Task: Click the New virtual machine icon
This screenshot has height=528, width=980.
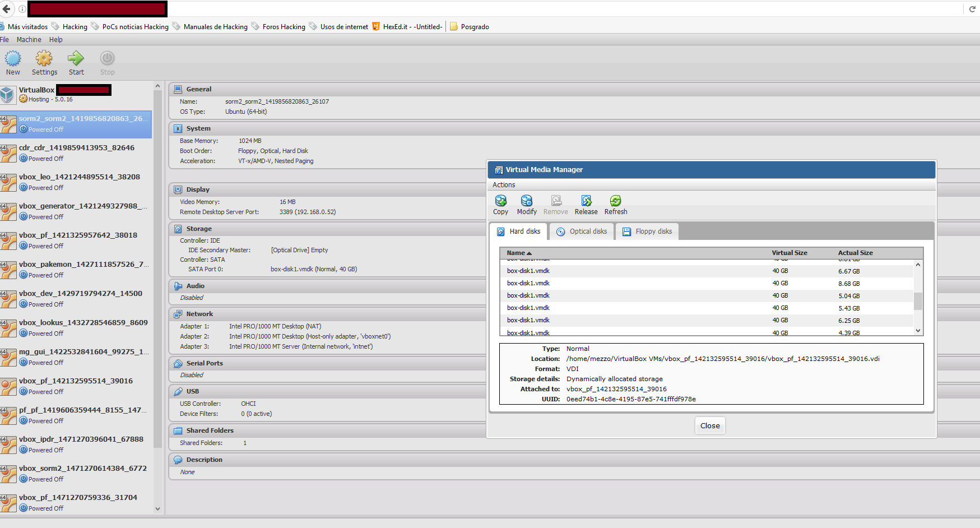Action: point(13,59)
